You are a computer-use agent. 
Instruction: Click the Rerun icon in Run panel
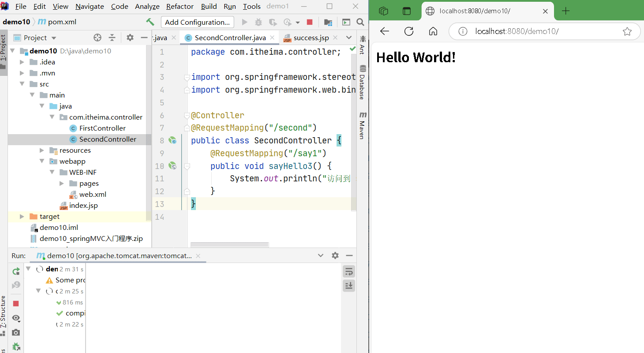pyautogui.click(x=16, y=271)
